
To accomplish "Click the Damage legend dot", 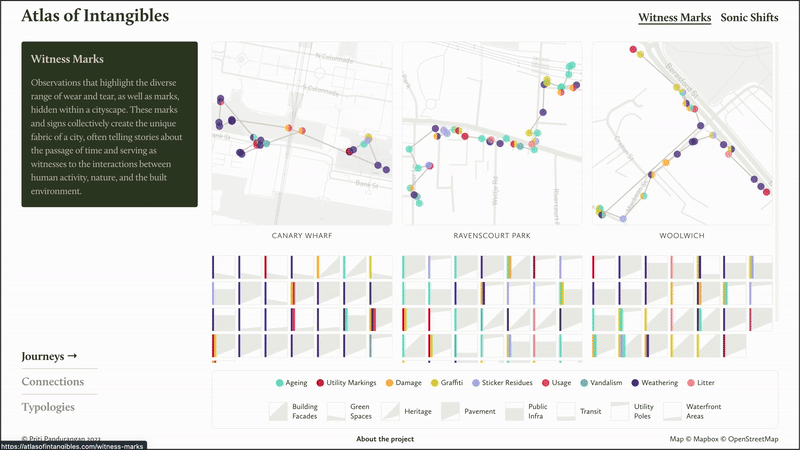I will 389,383.
